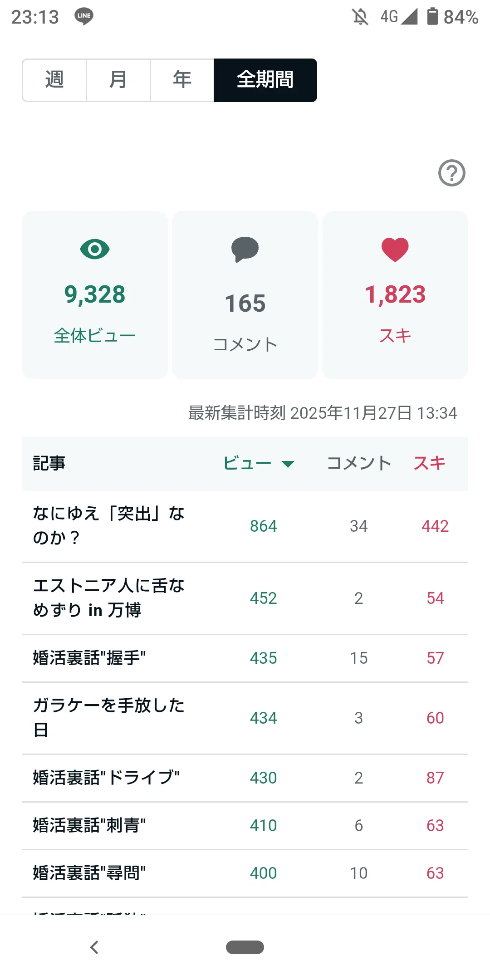Open the help question mark icon
This screenshot has height=980, width=490.
click(x=451, y=173)
